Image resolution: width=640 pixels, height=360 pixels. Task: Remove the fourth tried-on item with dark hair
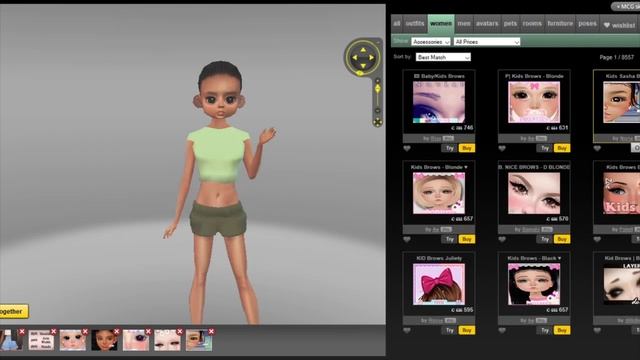tap(117, 332)
